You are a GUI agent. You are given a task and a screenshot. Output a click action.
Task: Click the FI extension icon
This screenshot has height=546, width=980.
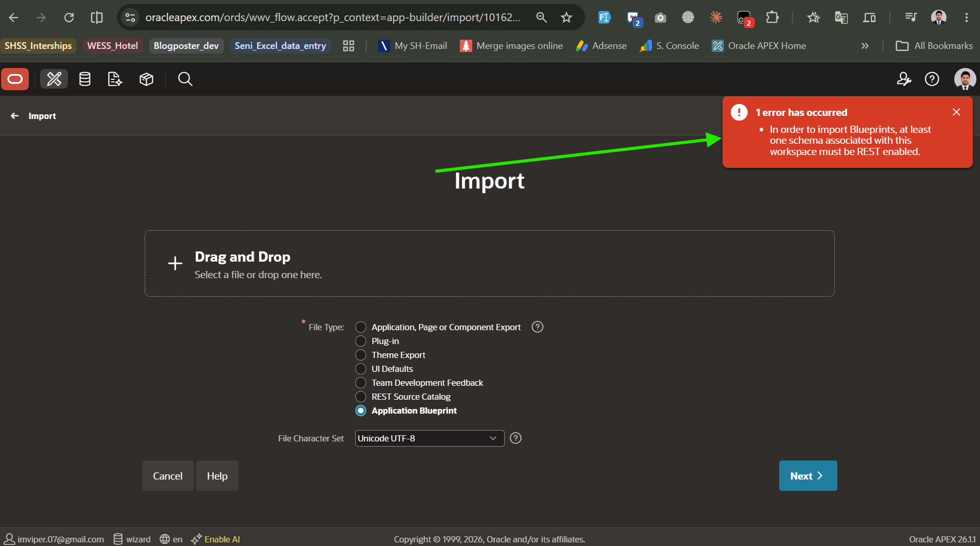pos(604,18)
